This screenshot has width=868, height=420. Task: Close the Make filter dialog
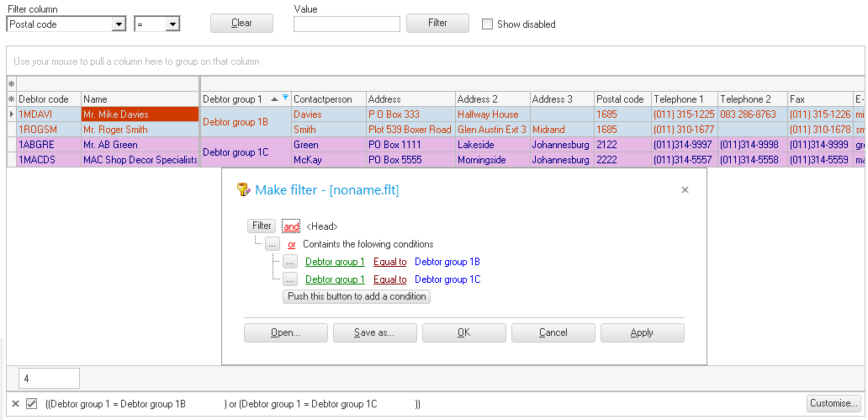pos(685,190)
